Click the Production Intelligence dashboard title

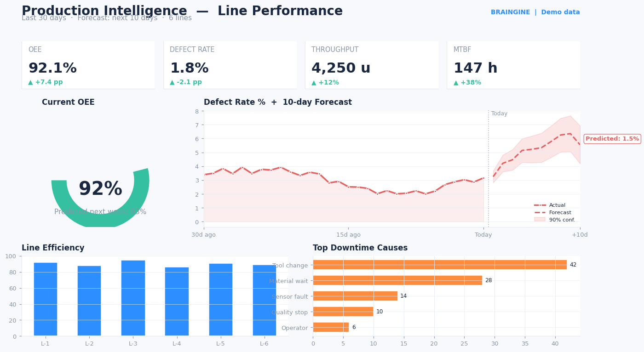point(182,11)
